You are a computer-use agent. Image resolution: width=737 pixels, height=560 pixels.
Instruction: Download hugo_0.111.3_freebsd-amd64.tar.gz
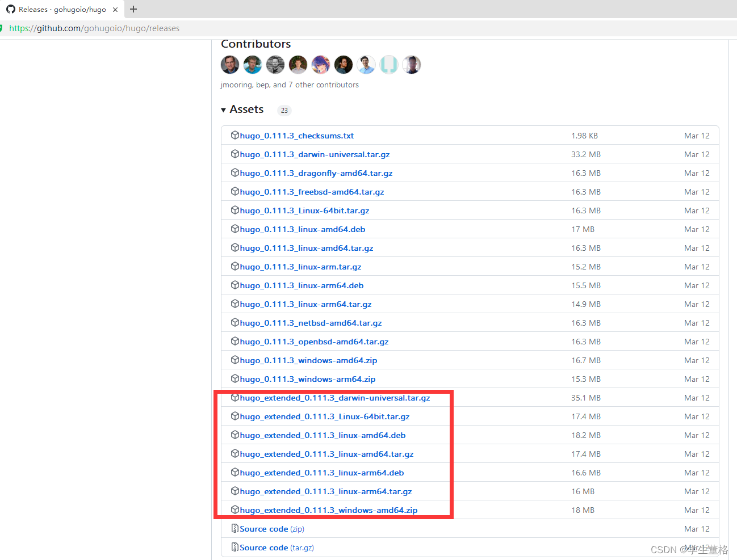tap(311, 191)
